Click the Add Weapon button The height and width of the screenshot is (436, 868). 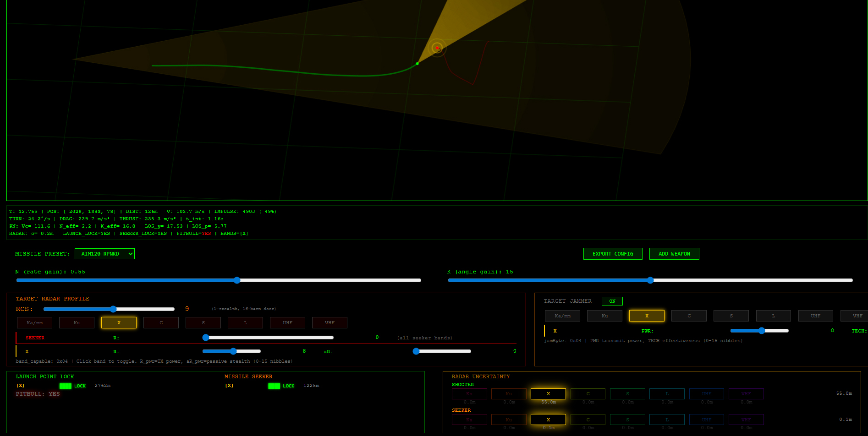(674, 254)
